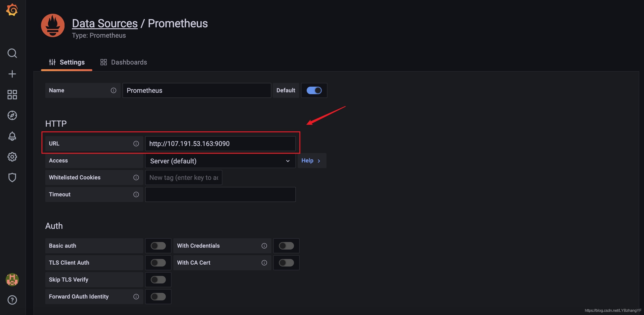Enable the Forward OAuth Identity switch

point(158,297)
